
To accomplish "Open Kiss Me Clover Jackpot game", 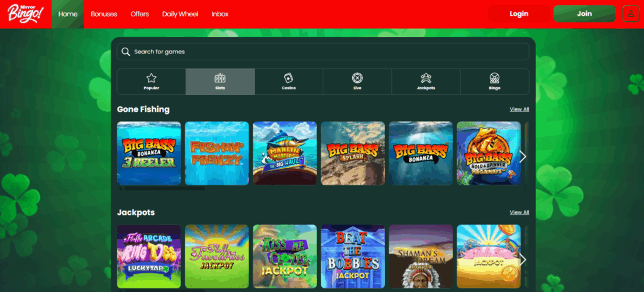I will [x=285, y=257].
